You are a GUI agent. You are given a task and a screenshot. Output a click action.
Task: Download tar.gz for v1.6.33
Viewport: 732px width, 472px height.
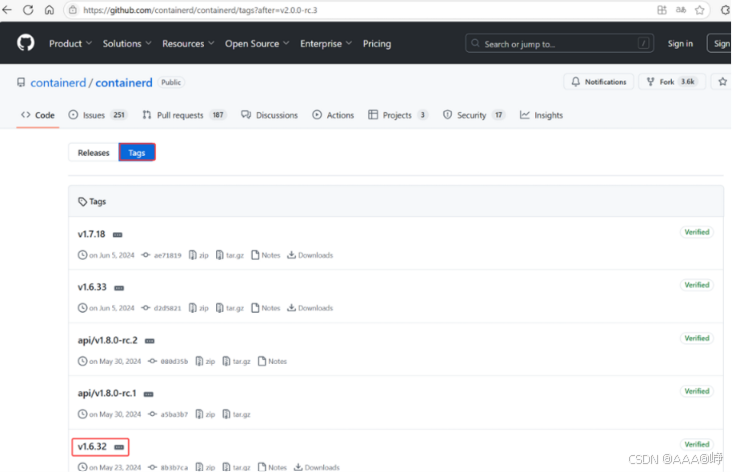pyautogui.click(x=230, y=308)
